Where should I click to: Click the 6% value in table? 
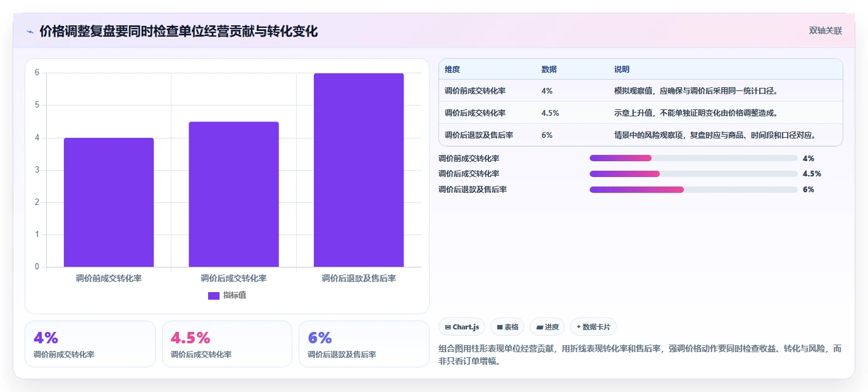547,135
